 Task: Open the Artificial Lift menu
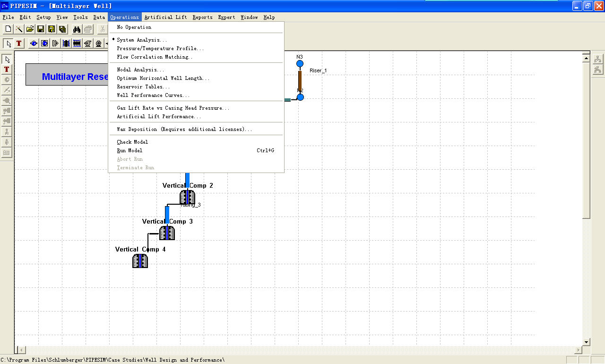(x=165, y=17)
